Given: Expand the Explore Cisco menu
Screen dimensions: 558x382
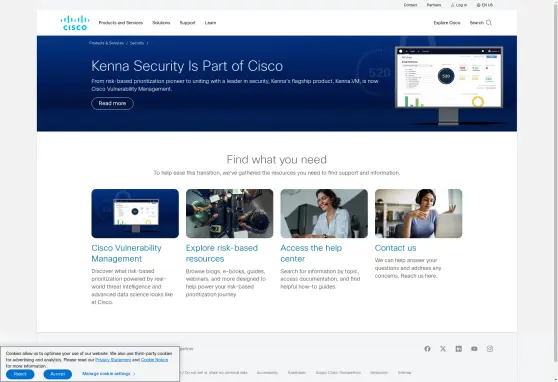Looking at the screenshot, I should click(447, 23).
